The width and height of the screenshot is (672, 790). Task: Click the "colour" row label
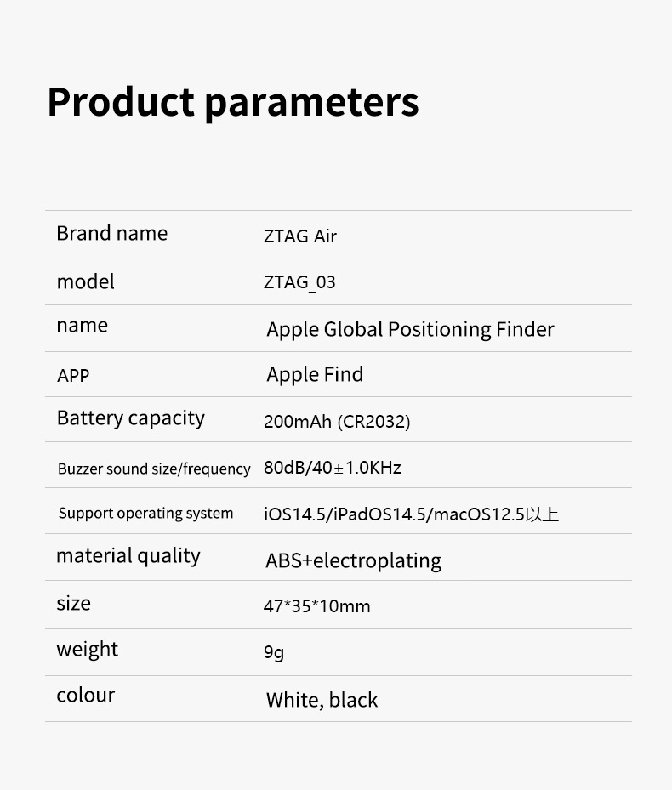(x=85, y=696)
